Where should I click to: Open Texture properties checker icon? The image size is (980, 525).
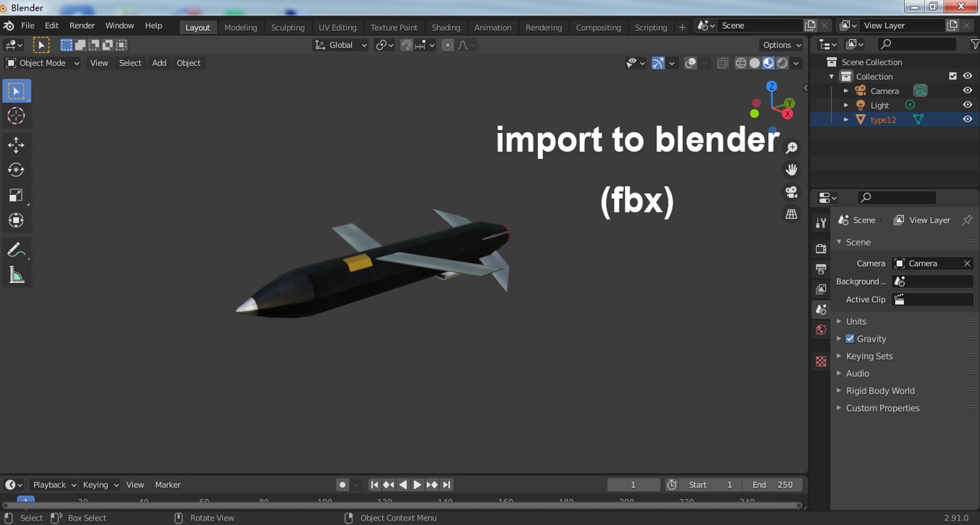821,362
